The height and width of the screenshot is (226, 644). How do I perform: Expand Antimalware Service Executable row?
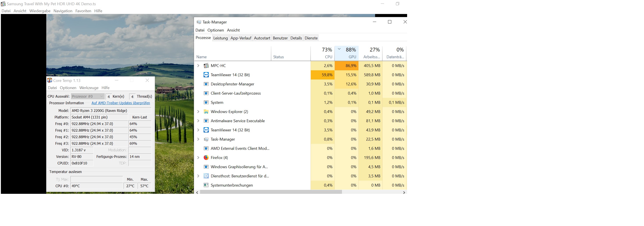click(198, 121)
